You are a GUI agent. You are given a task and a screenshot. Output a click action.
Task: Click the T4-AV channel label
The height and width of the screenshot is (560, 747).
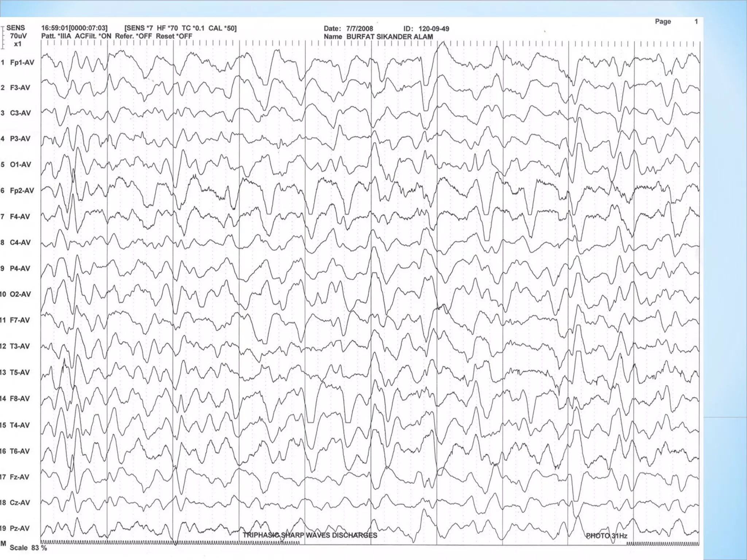[x=20, y=425]
